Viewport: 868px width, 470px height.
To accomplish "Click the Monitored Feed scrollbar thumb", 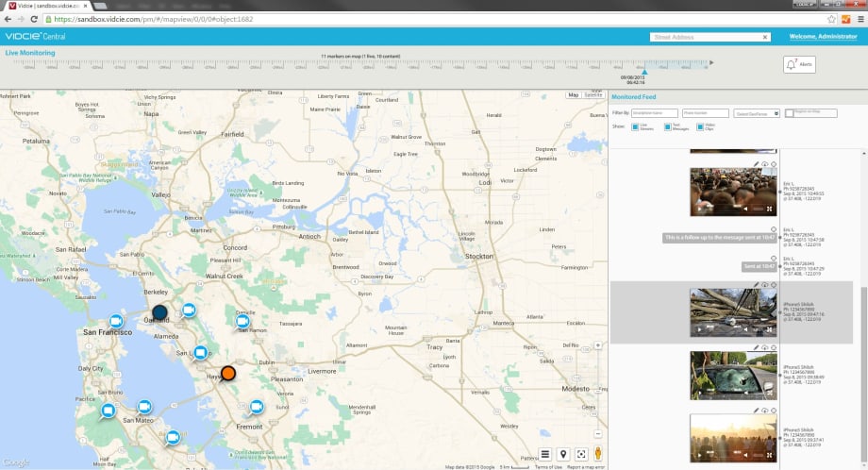I will [864, 376].
